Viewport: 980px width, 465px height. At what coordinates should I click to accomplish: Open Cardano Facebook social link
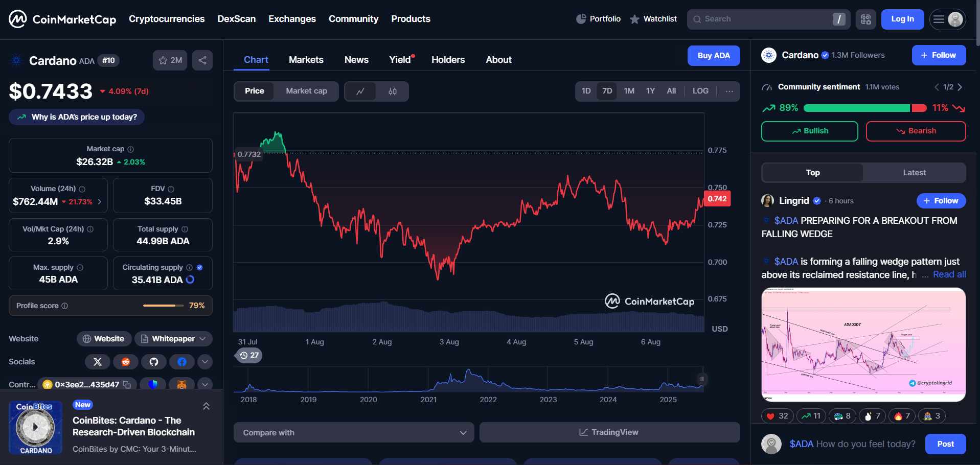[182, 362]
